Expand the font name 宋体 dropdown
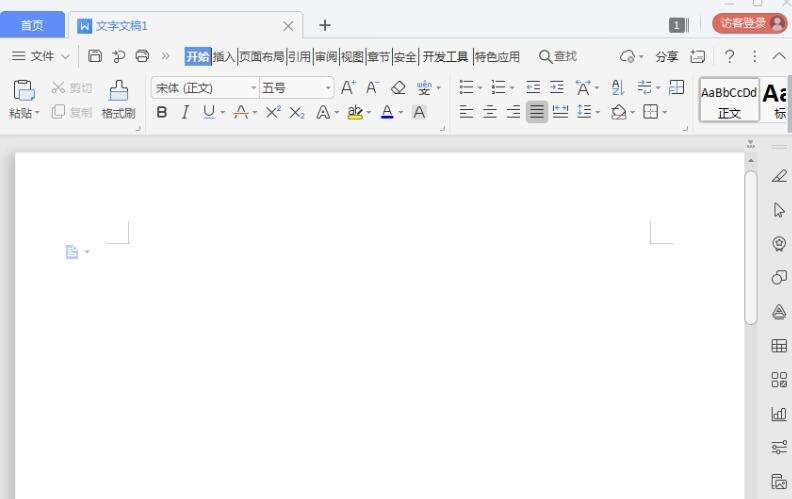Viewport: 792px width, 499px height. coord(254,88)
